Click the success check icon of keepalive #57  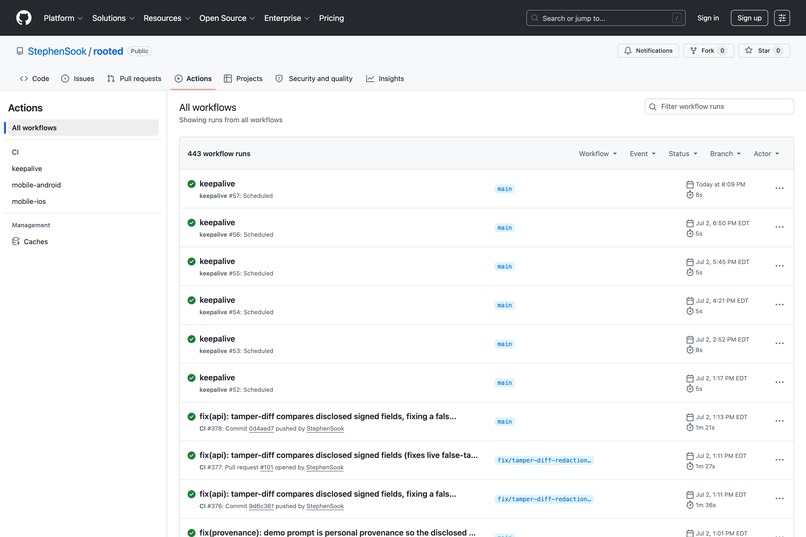pyautogui.click(x=191, y=184)
